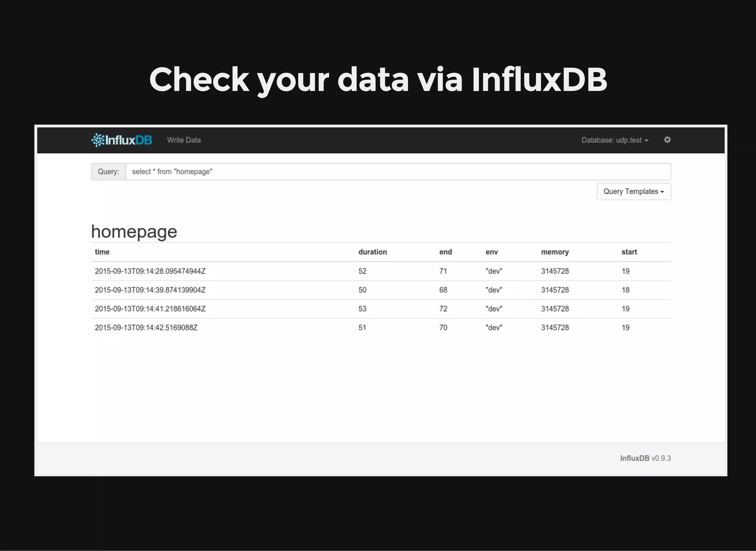Screen dimensions: 756x551
Task: Click the Query: label
Action: pos(108,171)
